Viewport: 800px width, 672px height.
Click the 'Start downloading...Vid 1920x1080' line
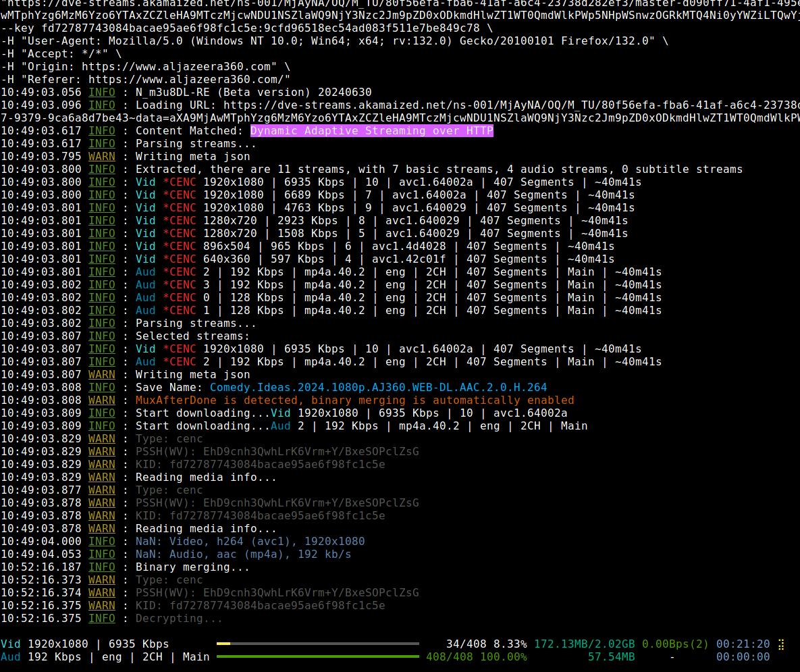tap(352, 413)
